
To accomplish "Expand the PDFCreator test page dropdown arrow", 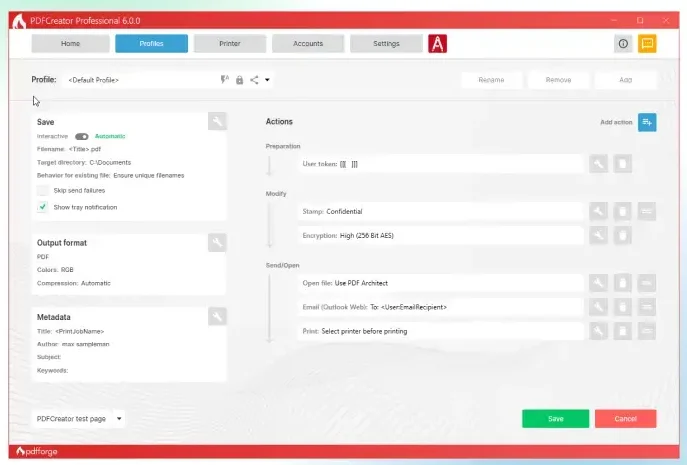I will click(119, 419).
